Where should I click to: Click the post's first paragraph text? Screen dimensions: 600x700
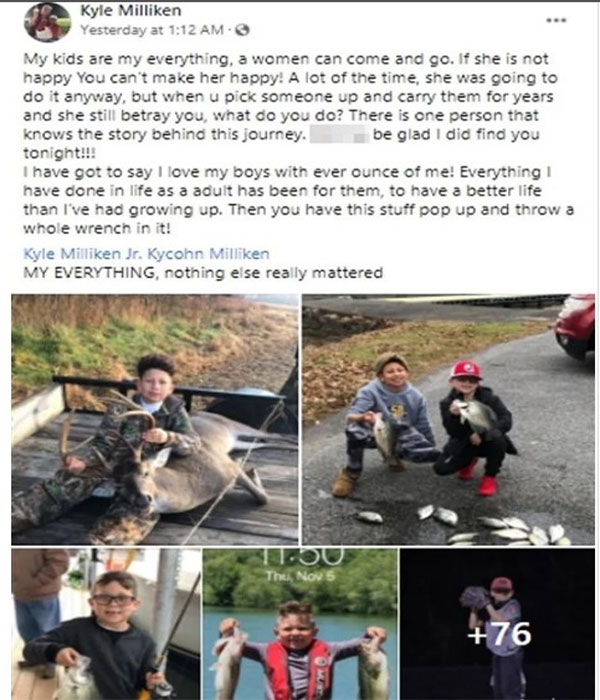tap(290, 106)
